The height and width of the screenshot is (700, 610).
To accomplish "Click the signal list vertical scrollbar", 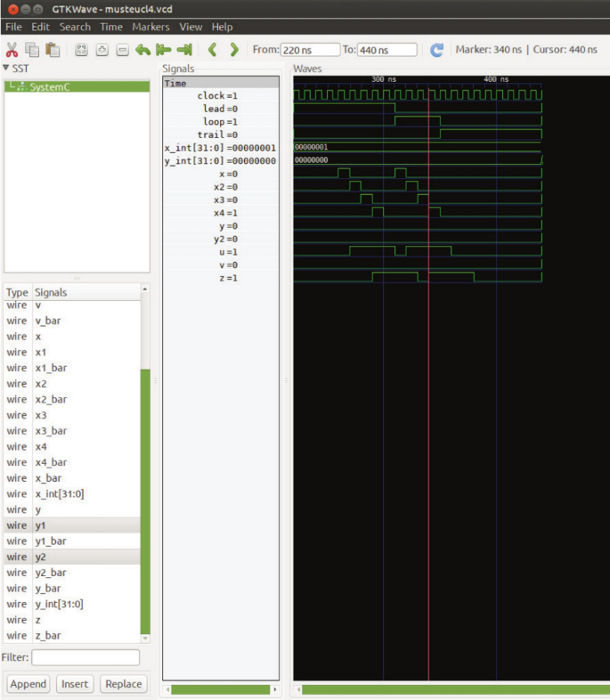I will (x=145, y=501).
